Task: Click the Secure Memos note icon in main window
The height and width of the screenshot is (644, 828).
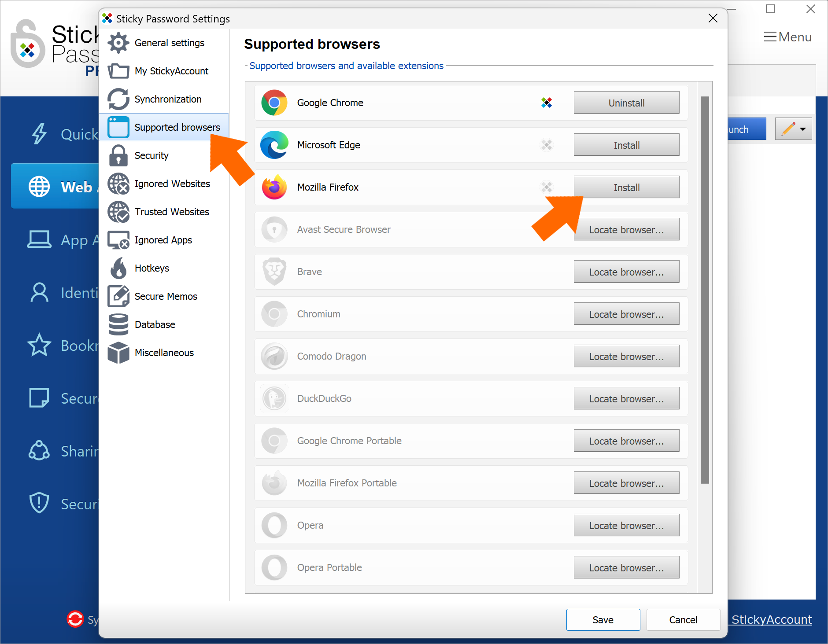Action: (x=39, y=398)
